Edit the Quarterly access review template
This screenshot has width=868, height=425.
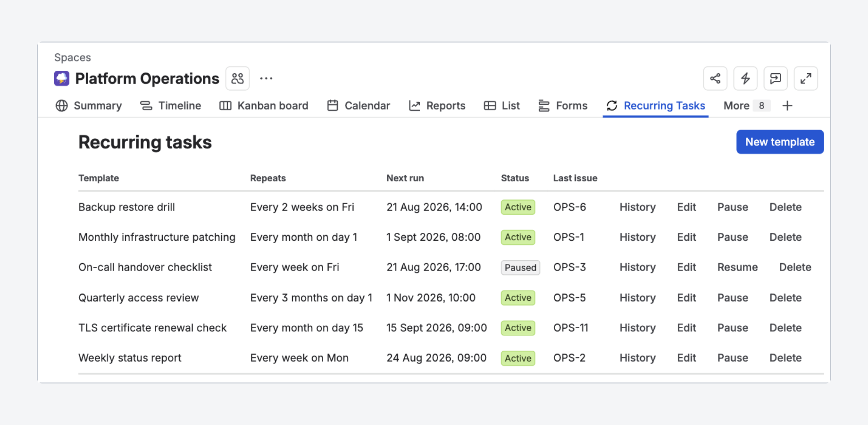[687, 297]
